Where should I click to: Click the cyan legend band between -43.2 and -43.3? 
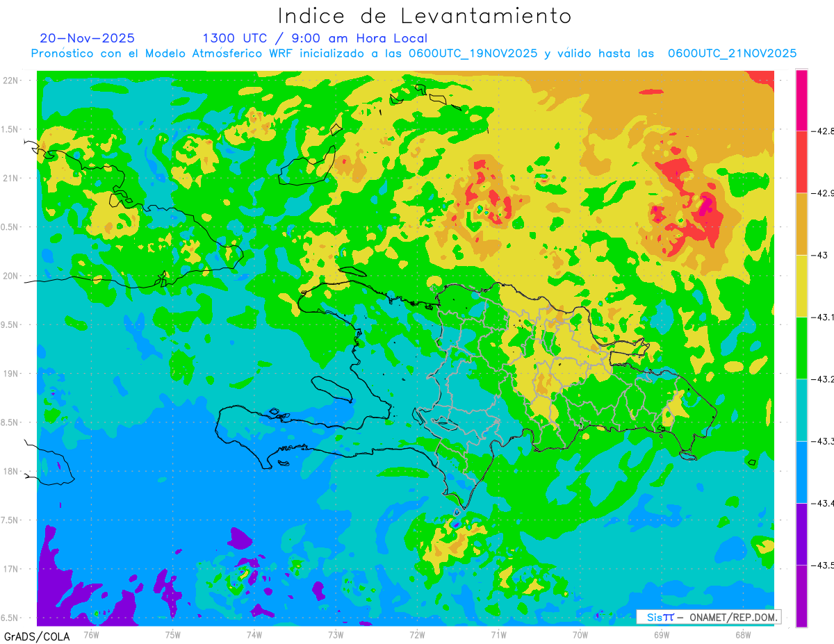tap(802, 410)
